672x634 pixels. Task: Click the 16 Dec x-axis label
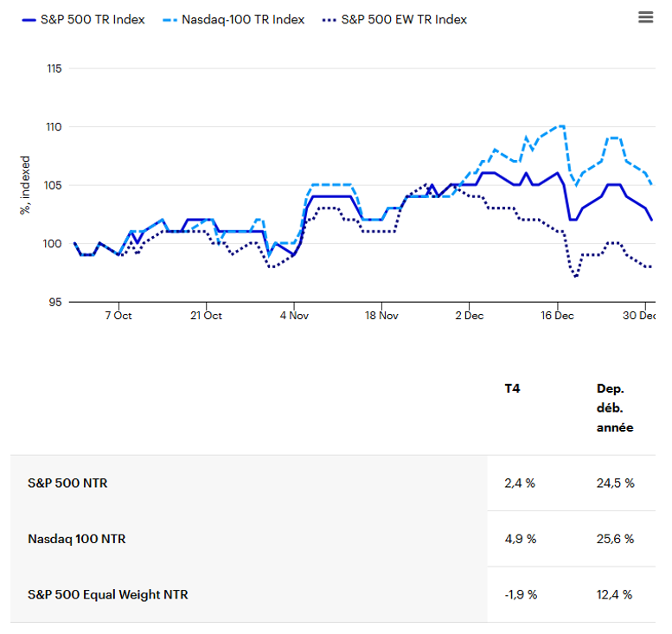click(x=557, y=316)
